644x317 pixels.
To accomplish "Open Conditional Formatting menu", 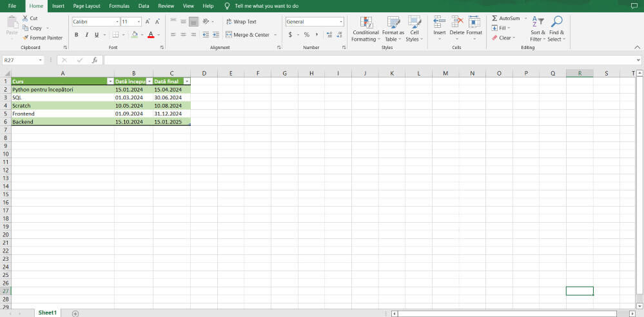I will tap(366, 29).
